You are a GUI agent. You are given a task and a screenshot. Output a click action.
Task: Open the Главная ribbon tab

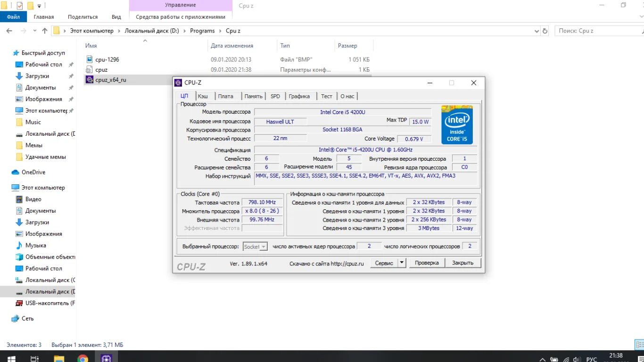pos(44,16)
